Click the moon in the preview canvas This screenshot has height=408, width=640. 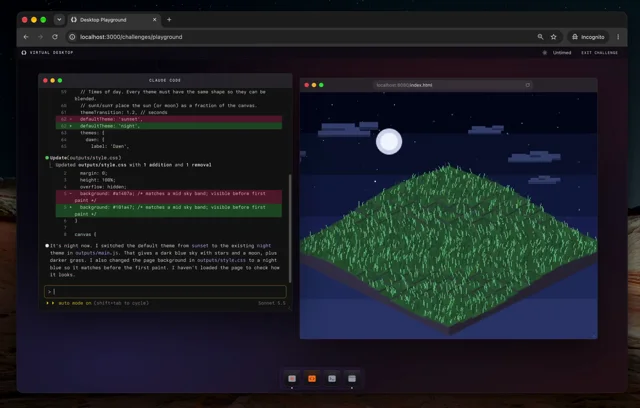(389, 142)
